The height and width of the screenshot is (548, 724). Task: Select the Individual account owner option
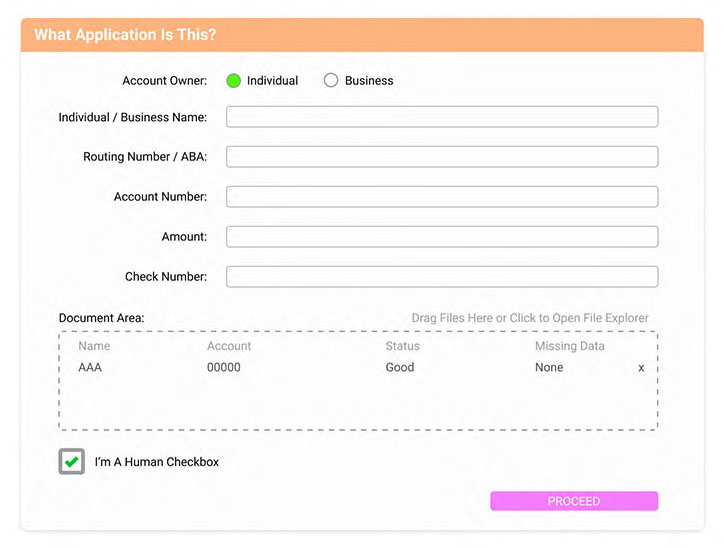(x=234, y=81)
